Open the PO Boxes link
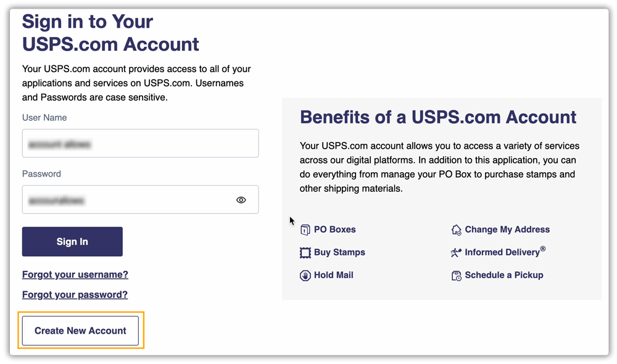 point(335,229)
